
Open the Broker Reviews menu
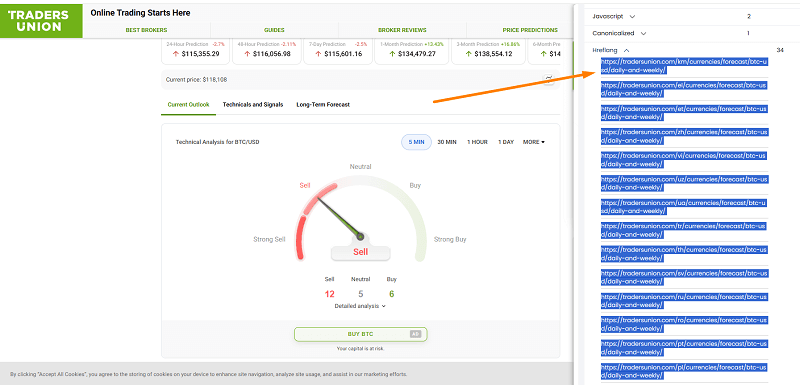click(402, 30)
